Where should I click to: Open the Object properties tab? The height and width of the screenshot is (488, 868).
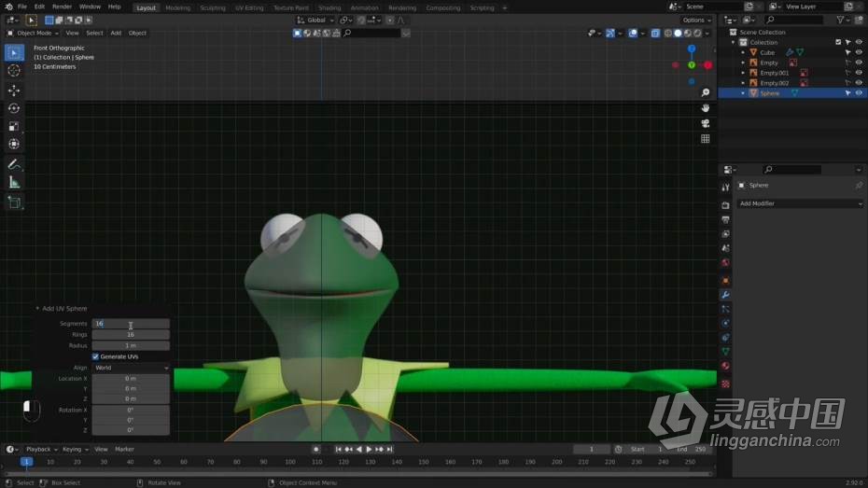(x=725, y=281)
